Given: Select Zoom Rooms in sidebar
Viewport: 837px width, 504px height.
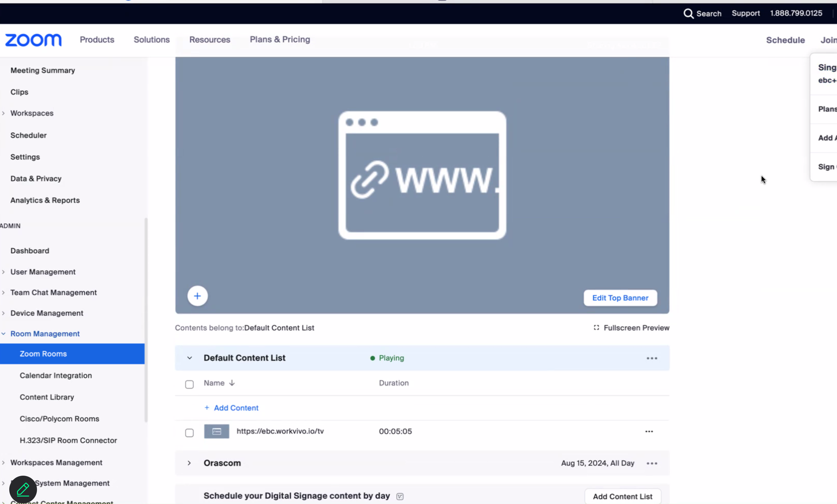Looking at the screenshot, I should [x=72, y=354].
